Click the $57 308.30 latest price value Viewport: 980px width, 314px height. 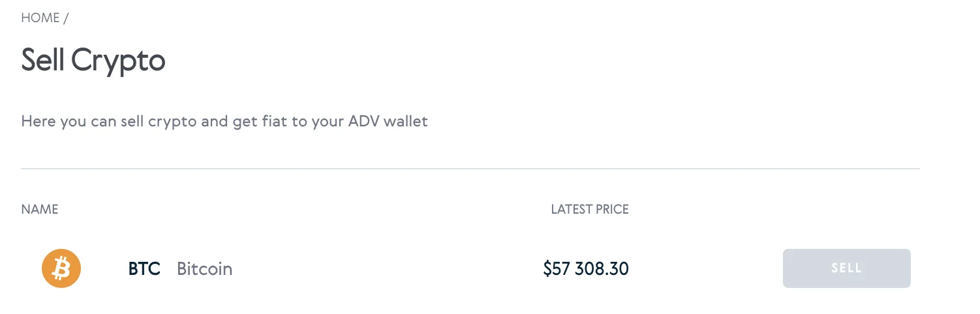pyautogui.click(x=586, y=268)
